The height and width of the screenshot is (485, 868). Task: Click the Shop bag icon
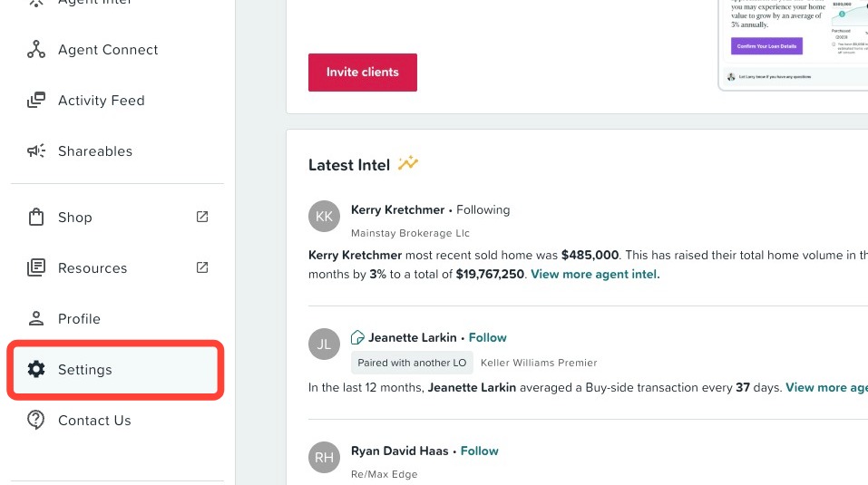[x=36, y=217]
